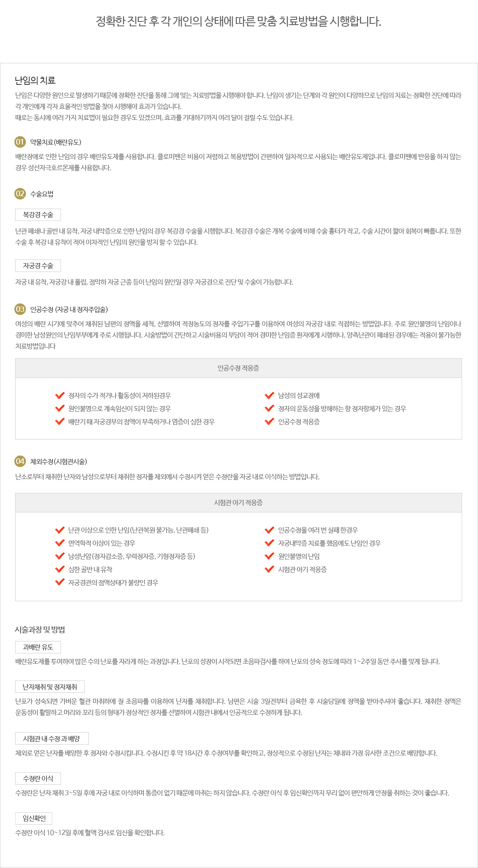This screenshot has width=478, height=868.
Task: Click the 02 number badge next to 수술요법
Action: pyautogui.click(x=20, y=194)
